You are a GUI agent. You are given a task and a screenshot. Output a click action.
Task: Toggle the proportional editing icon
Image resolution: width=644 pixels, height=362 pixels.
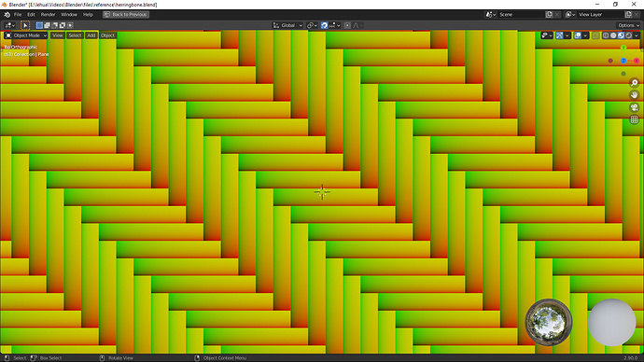point(347,25)
